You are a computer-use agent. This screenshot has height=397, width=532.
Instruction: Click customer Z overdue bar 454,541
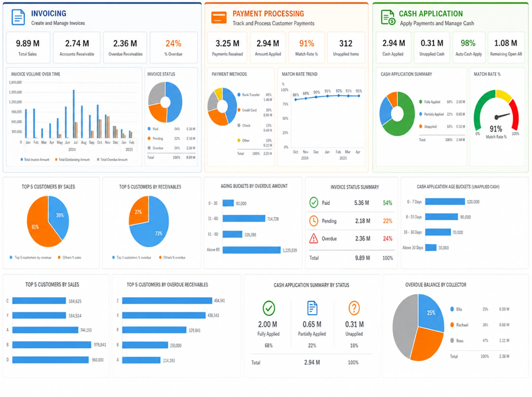click(x=167, y=300)
